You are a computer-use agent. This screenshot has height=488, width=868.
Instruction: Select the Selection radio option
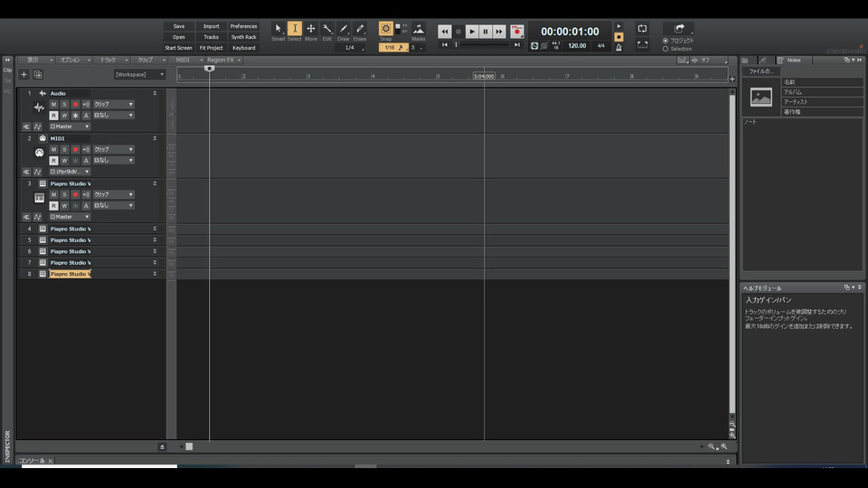665,49
